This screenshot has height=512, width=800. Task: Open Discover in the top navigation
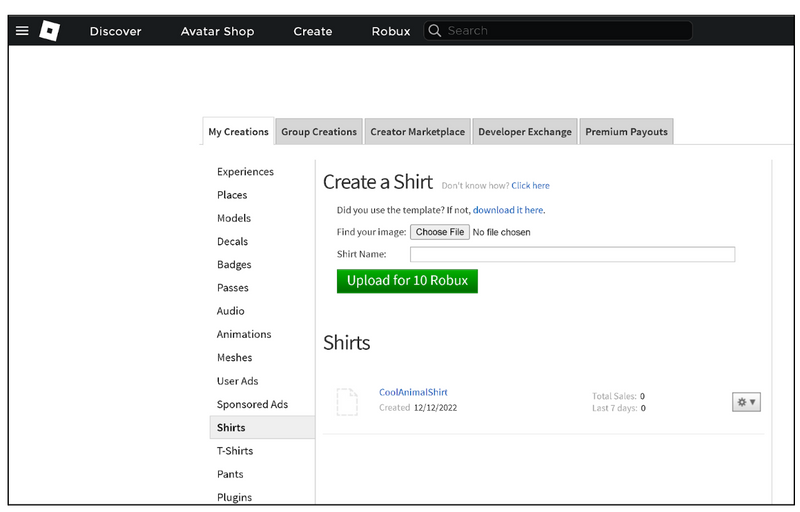point(115,31)
